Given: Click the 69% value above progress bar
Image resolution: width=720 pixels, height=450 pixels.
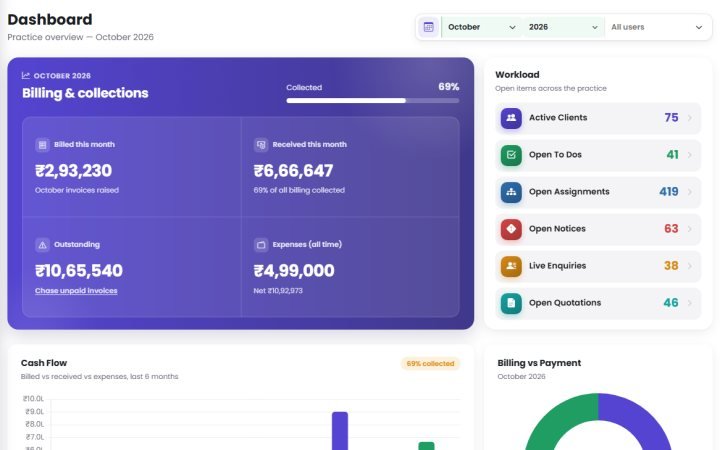Looking at the screenshot, I should coord(449,87).
